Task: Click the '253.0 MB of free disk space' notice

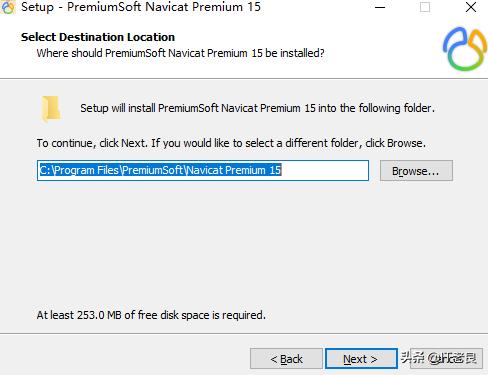Action: pos(151,315)
